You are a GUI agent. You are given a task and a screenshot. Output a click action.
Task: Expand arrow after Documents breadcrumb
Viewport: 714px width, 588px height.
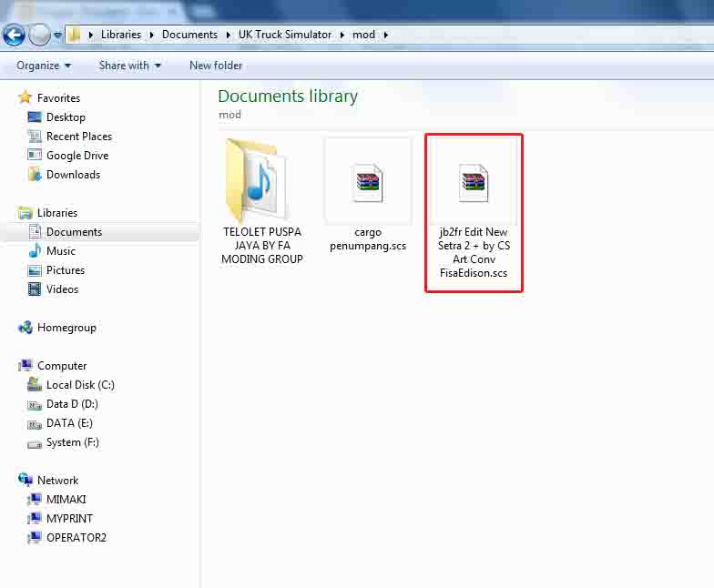[x=228, y=35]
